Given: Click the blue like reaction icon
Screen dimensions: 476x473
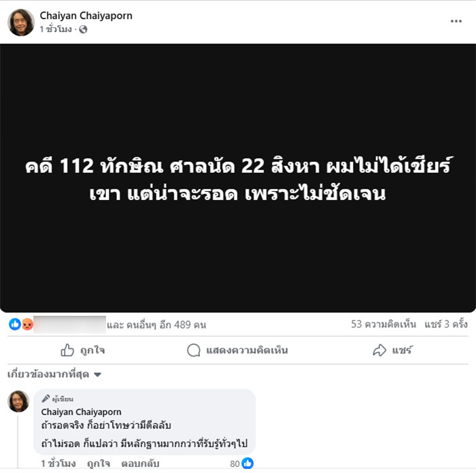Looking at the screenshot, I should click(14, 324).
